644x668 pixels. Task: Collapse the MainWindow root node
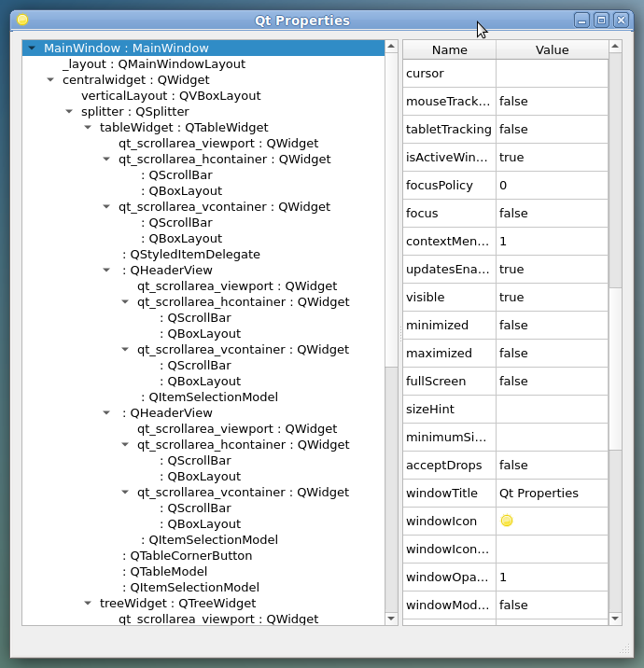click(x=33, y=49)
